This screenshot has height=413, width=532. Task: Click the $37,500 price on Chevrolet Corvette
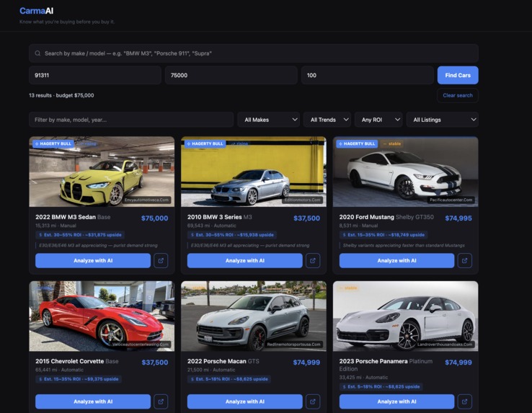point(155,363)
